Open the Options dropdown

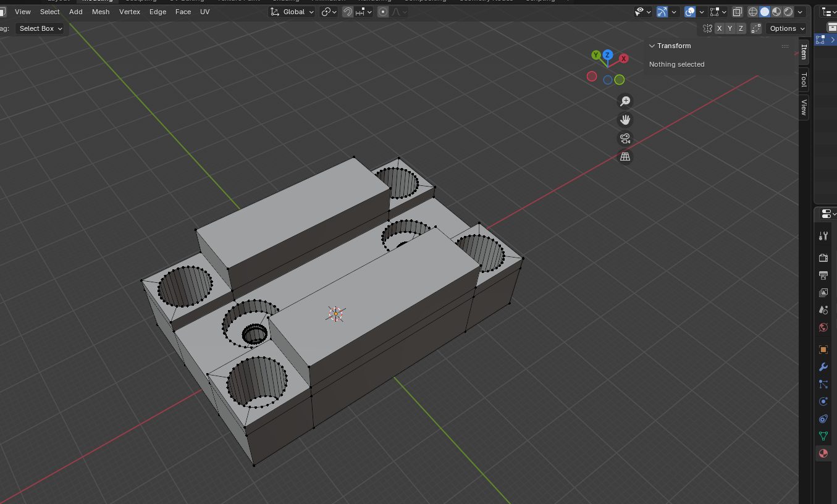click(x=787, y=28)
